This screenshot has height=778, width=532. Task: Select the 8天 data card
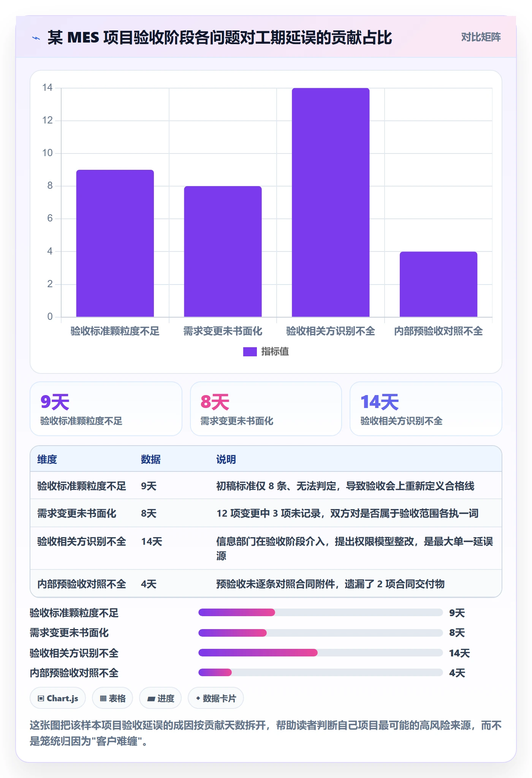pos(266,409)
